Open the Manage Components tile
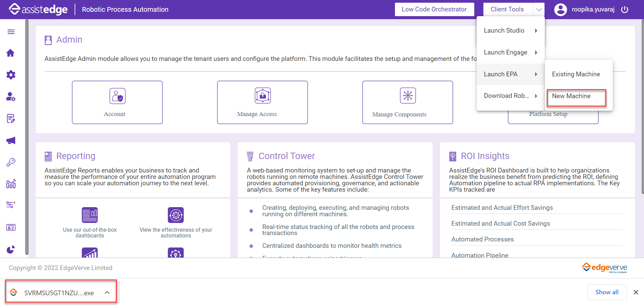644x306 pixels. 407,102
